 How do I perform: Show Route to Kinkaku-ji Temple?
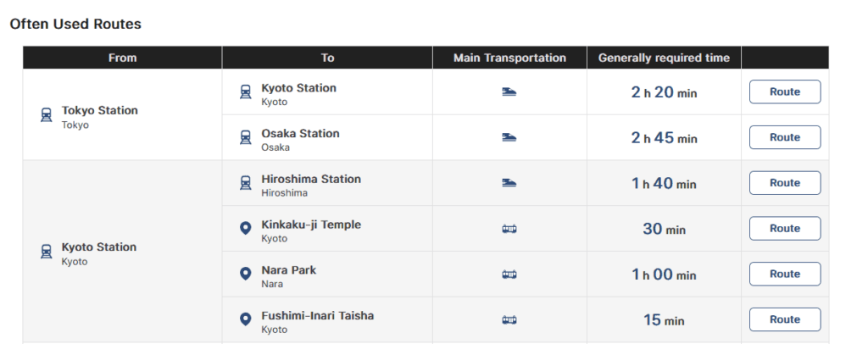784,229
